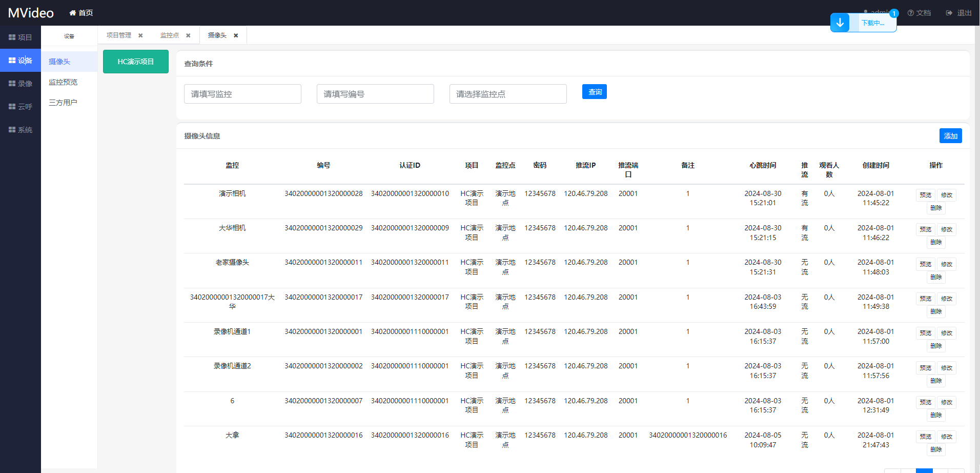
Task: Open the 录像 section in left sidebar
Action: [x=21, y=84]
